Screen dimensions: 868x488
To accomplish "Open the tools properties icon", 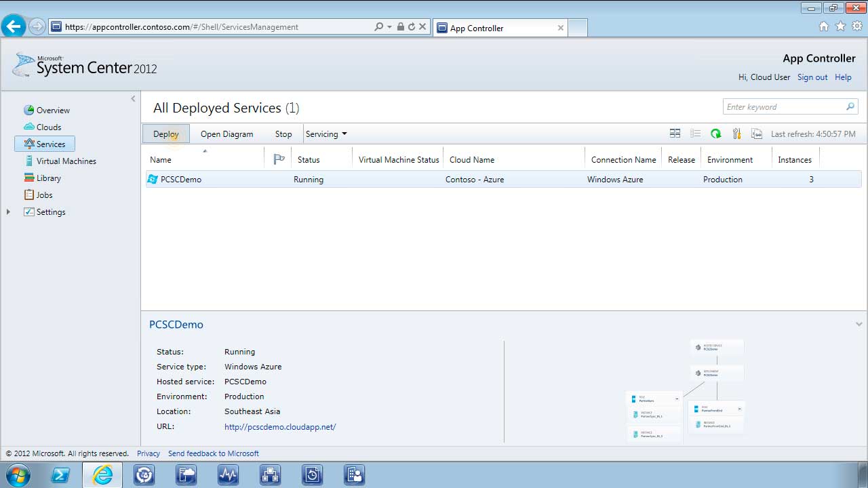I will click(x=736, y=134).
